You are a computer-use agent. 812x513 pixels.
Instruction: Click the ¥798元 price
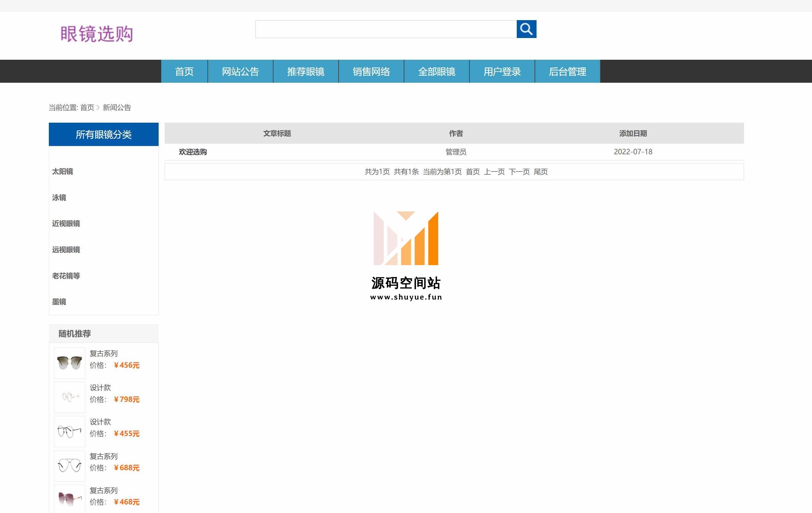(x=126, y=400)
